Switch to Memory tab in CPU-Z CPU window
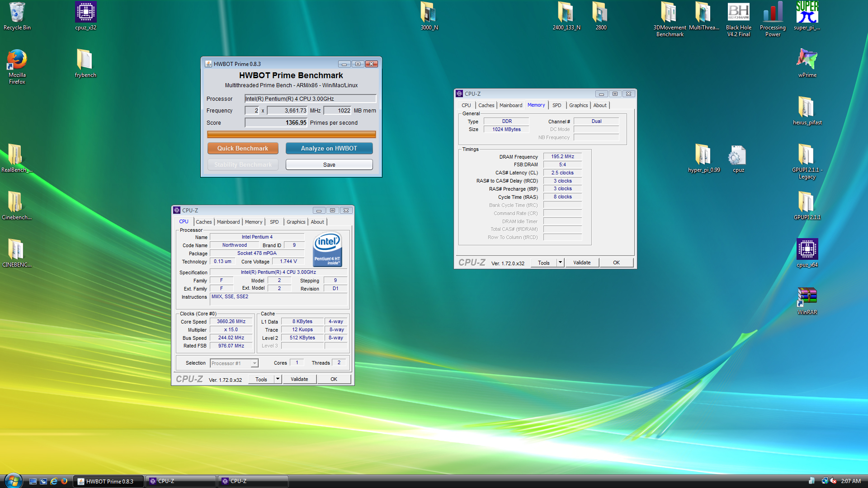The image size is (868, 488). 253,222
